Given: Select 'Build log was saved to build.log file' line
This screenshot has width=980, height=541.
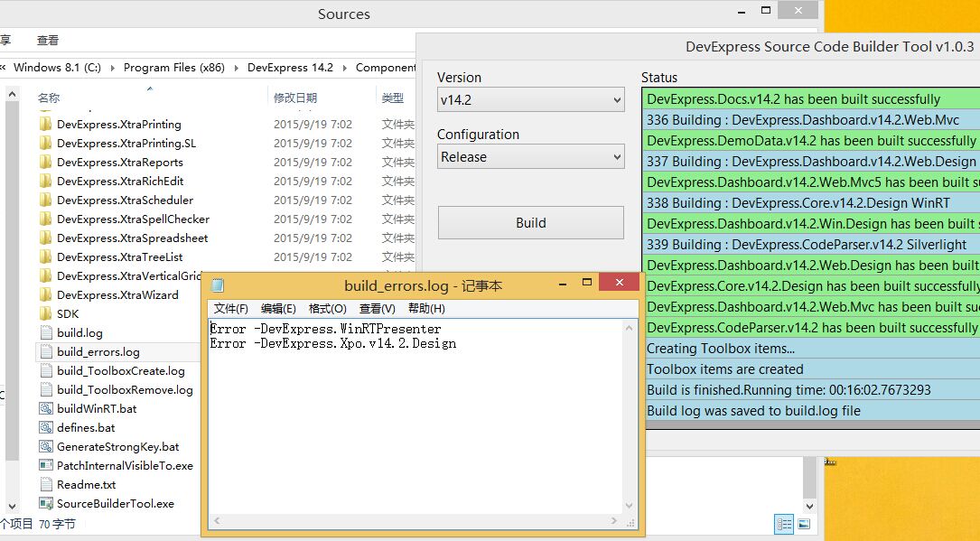Looking at the screenshot, I should coord(811,410).
